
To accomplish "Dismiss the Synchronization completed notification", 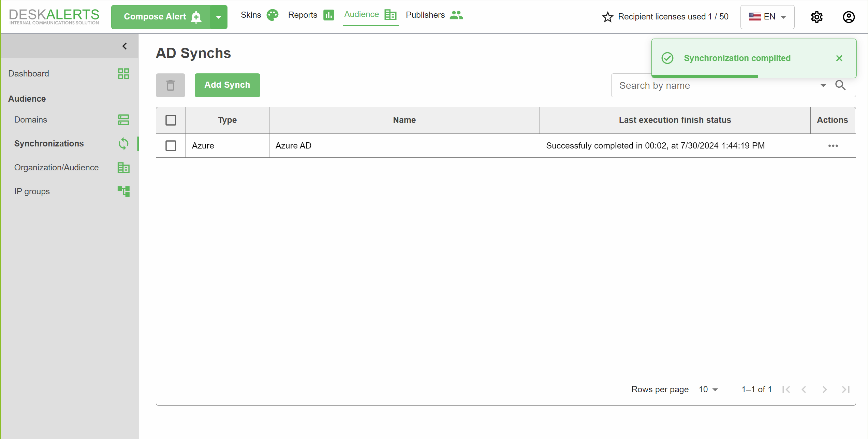I will (839, 58).
